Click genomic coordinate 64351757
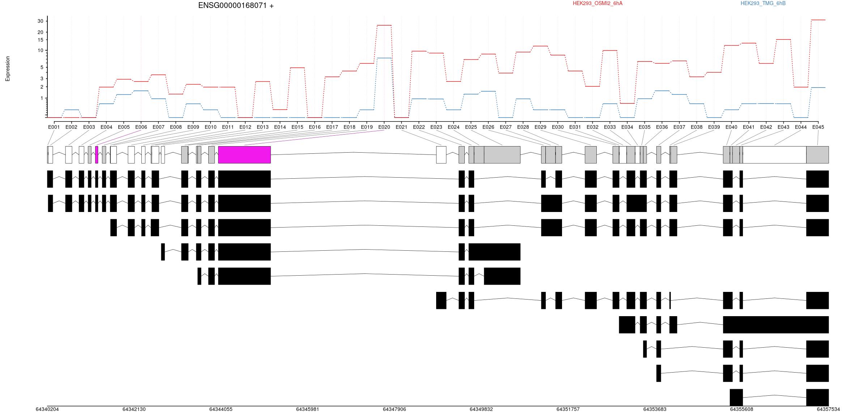The width and height of the screenshot is (868, 416). click(568, 409)
